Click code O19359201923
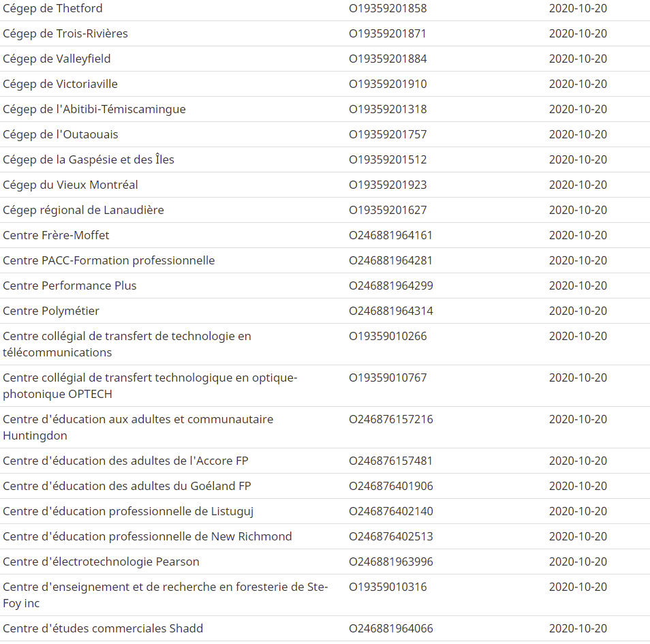This screenshot has height=644, width=650. [x=388, y=185]
